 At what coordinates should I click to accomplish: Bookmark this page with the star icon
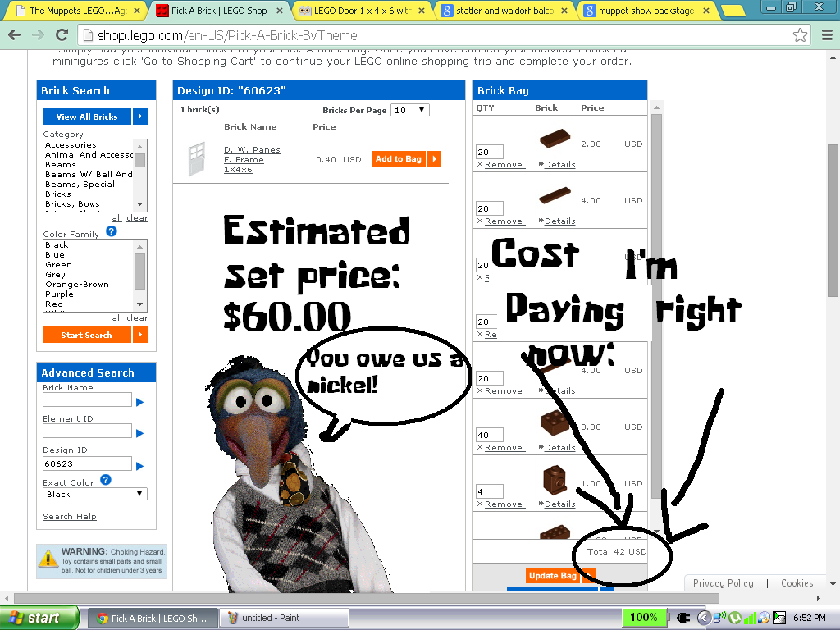click(801, 35)
